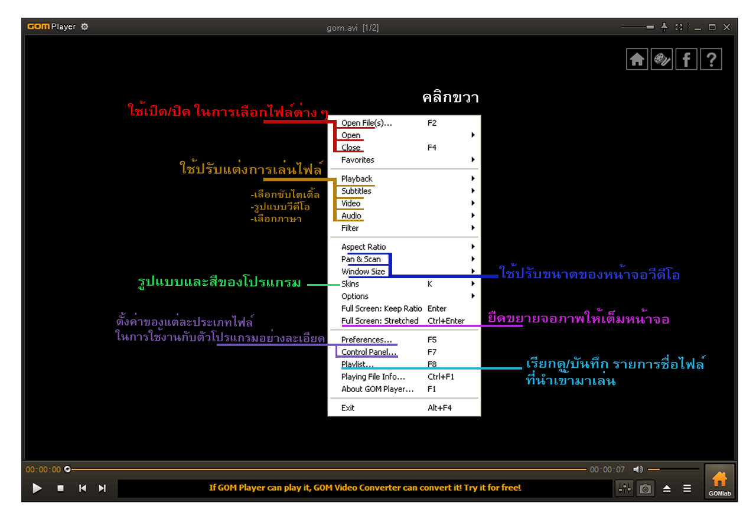Screen dimensions: 756x532
Task: Expand the Skins submenu
Action: tap(404, 284)
